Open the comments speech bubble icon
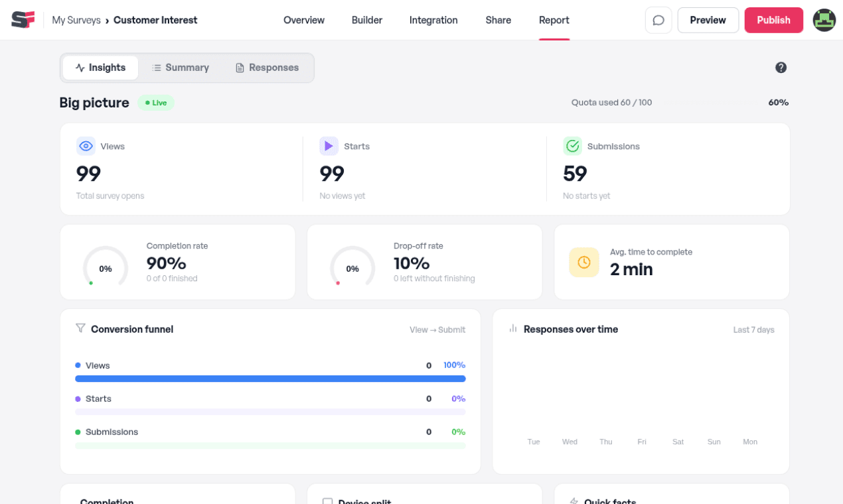The width and height of the screenshot is (843, 504). pos(658,20)
